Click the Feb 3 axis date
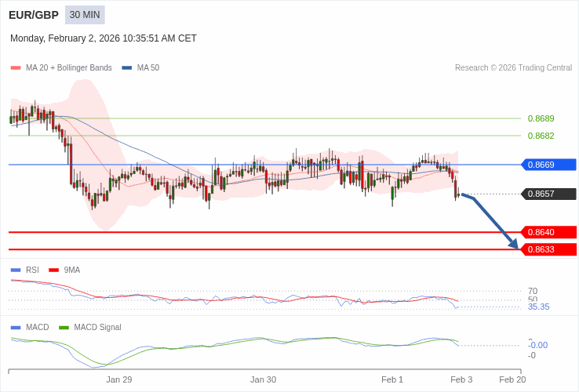The image size is (579, 392). click(461, 379)
